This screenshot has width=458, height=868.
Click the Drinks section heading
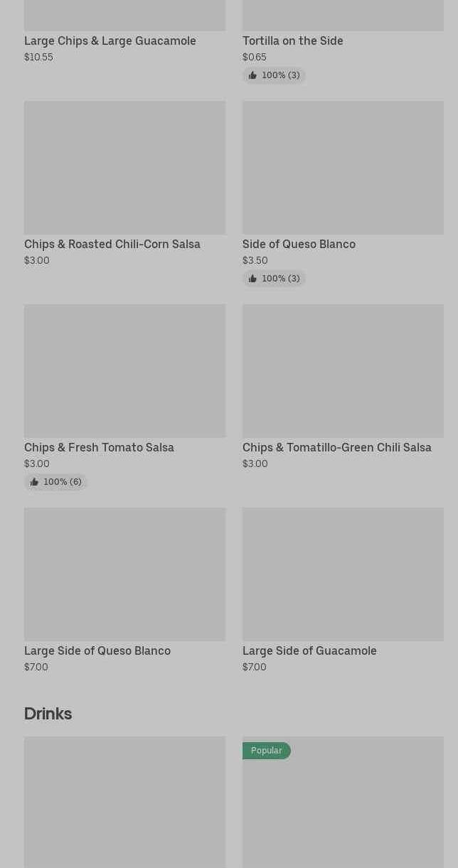(48, 714)
